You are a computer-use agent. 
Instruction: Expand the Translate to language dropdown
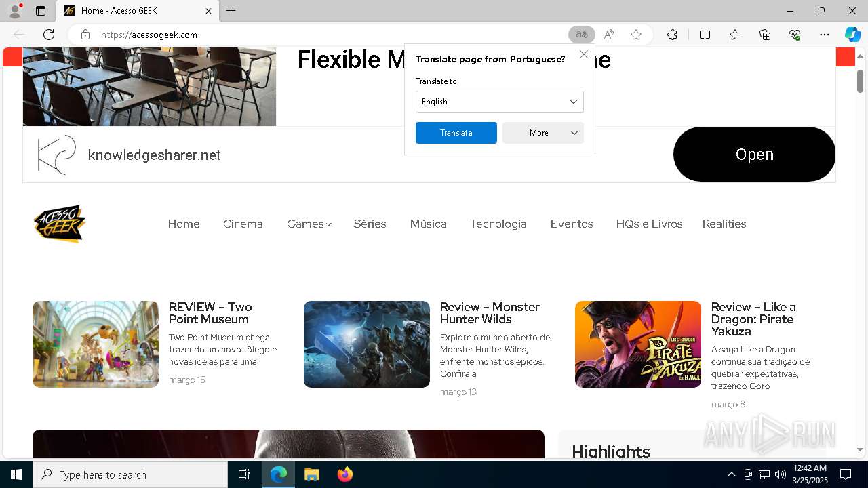500,102
